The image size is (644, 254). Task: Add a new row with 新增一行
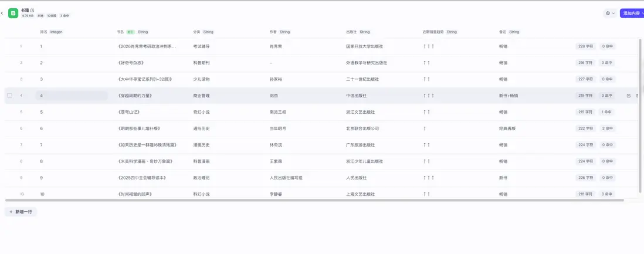(21, 212)
